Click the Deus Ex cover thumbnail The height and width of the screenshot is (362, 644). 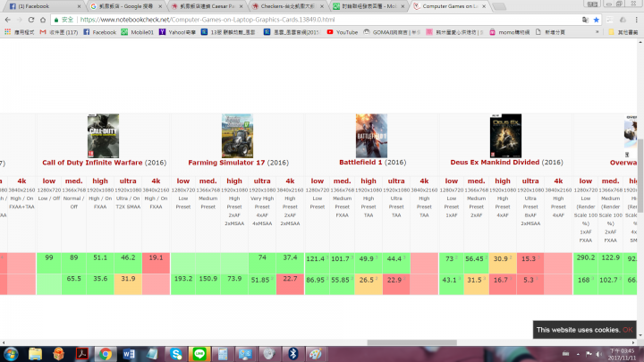(x=505, y=136)
